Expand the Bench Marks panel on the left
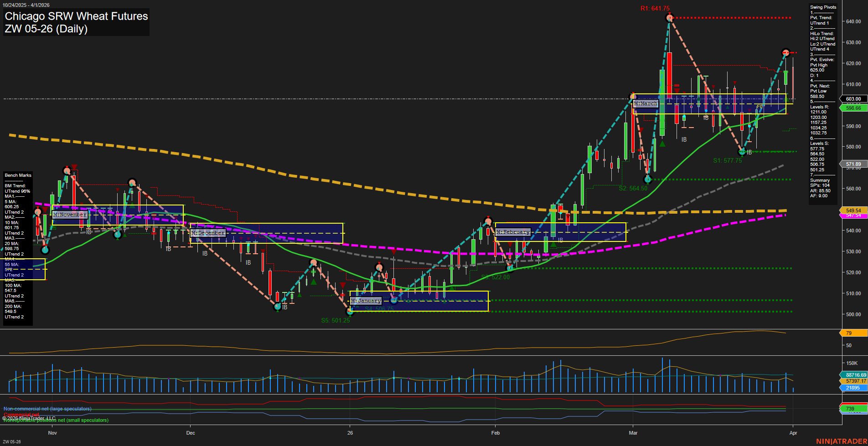Viewport: 868px width, 446px height. point(17,175)
